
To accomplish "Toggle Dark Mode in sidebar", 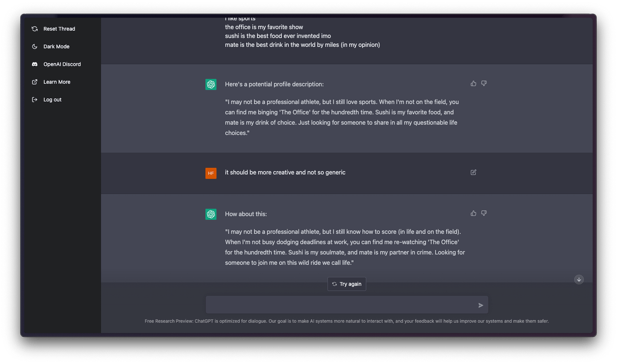I will coord(56,47).
